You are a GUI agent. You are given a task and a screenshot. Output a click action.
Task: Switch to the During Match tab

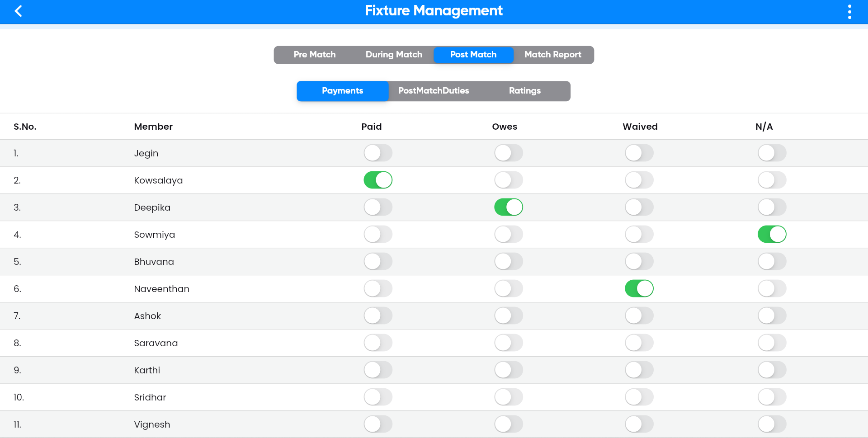click(393, 55)
